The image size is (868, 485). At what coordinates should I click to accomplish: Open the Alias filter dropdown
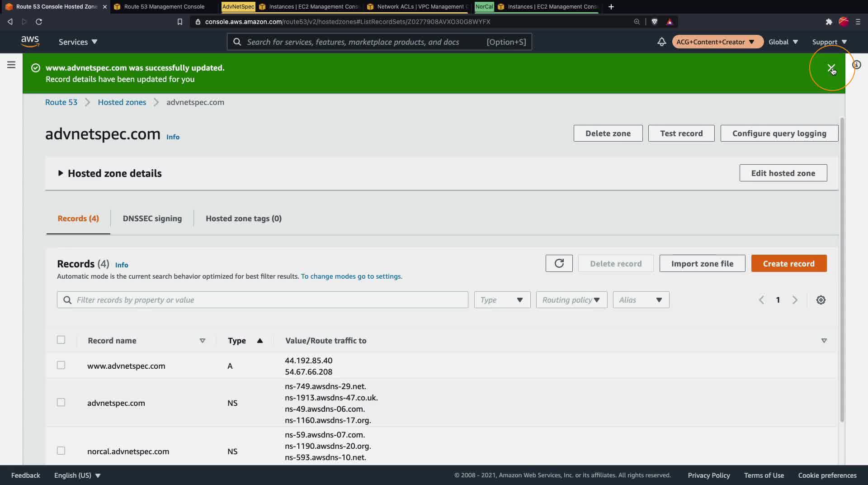[641, 300]
